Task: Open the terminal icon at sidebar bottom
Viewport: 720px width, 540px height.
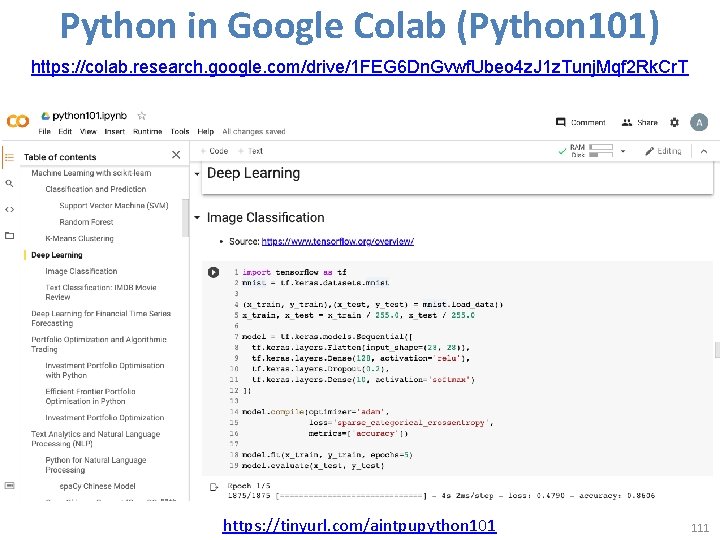Action: click(9, 485)
